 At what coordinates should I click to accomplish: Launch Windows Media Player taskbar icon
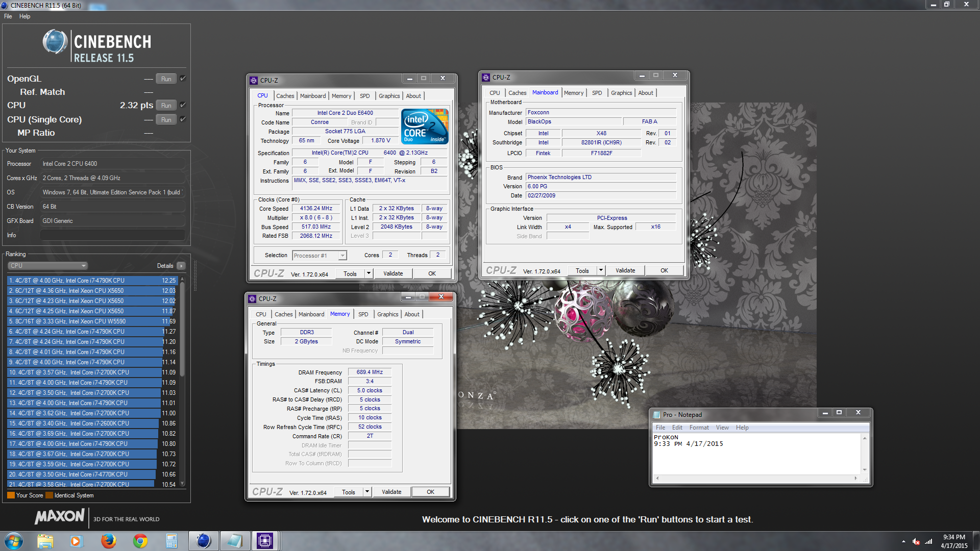click(76, 541)
